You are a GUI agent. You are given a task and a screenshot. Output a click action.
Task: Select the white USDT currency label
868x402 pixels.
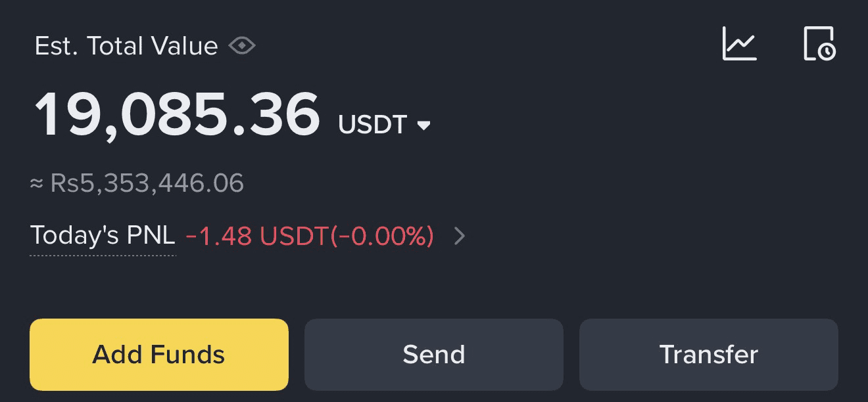tap(372, 125)
